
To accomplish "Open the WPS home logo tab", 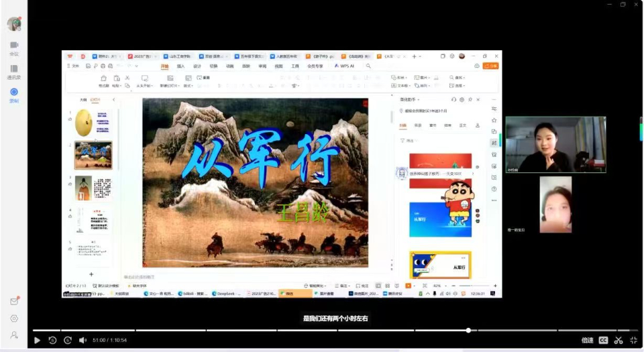I will (x=70, y=56).
